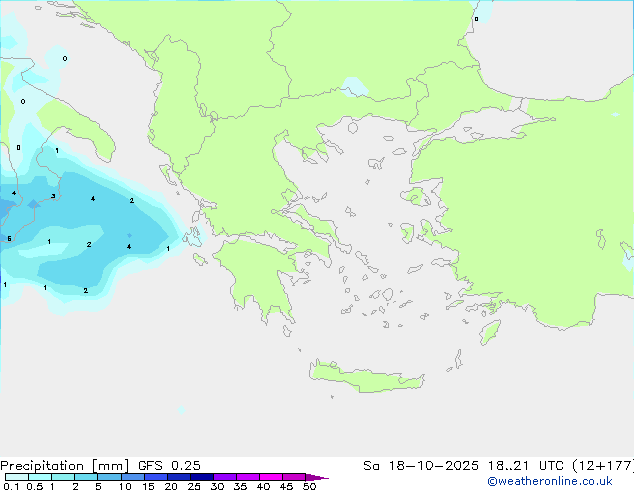634x490 pixels.
Task: Click the violet 30 to 35 mm swatch
Action: click(225, 477)
